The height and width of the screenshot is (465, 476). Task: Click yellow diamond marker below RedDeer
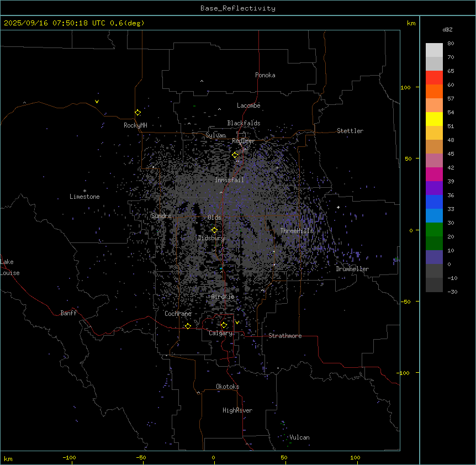click(x=235, y=155)
